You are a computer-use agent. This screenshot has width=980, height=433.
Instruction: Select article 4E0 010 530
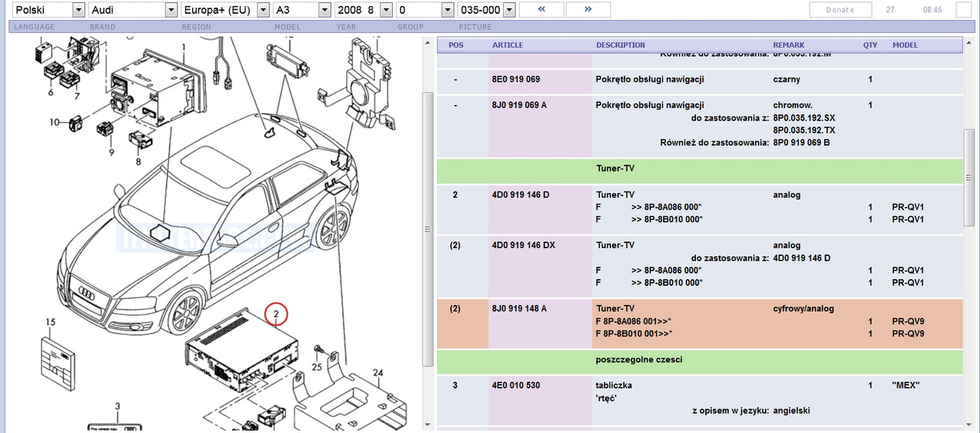click(515, 385)
